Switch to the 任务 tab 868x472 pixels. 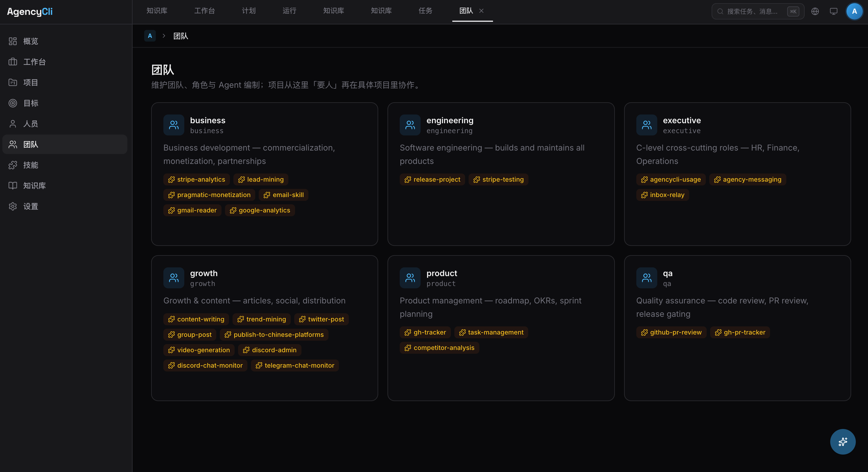click(x=425, y=11)
